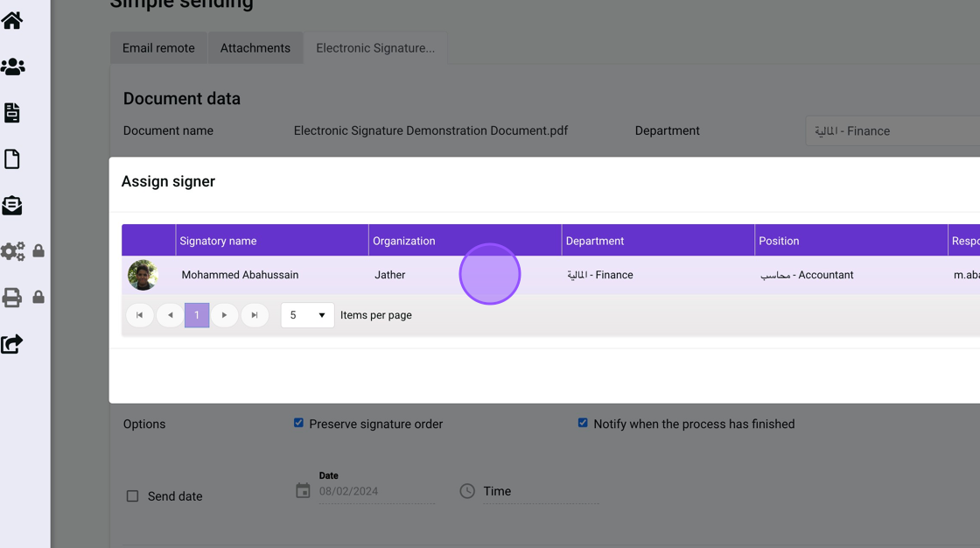The width and height of the screenshot is (980, 548).
Task: Toggle Notify when the process has finished
Action: pos(583,423)
